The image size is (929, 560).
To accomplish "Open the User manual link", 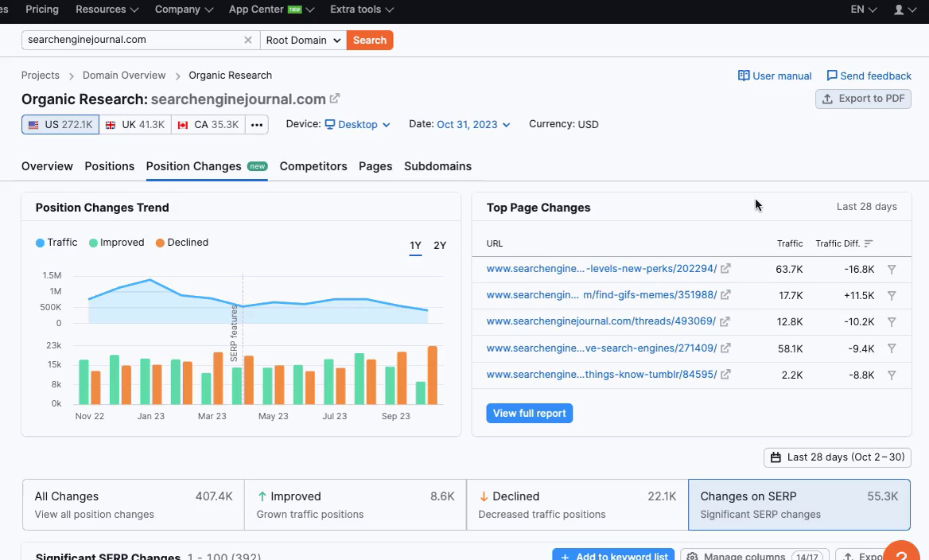I will [775, 76].
